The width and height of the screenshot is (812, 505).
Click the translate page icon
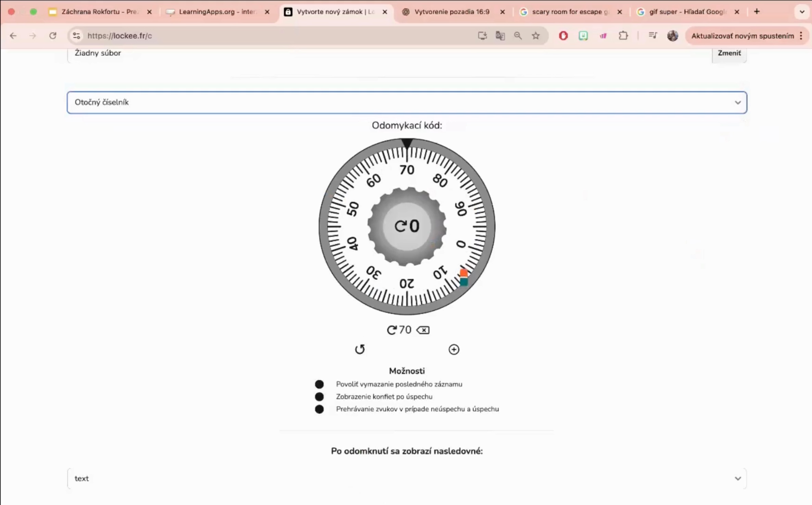(500, 36)
